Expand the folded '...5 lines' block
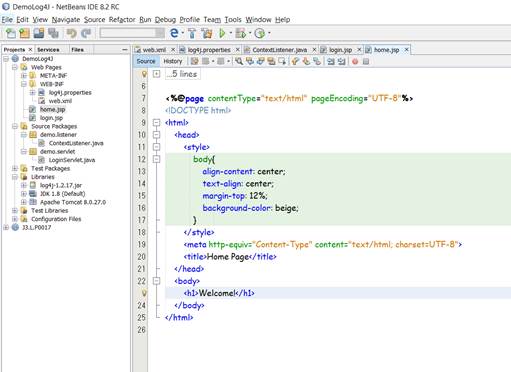 156,74
